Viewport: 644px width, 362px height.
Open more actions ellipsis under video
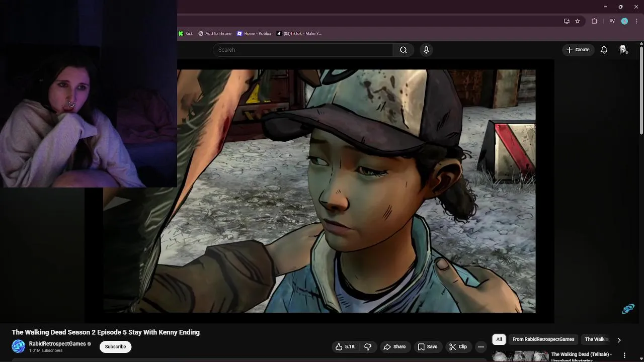click(x=481, y=346)
